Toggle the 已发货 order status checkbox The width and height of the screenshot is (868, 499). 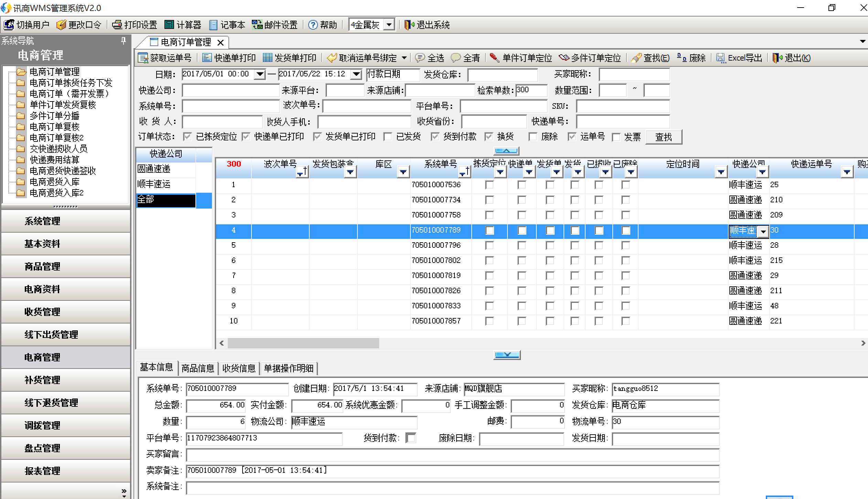tap(388, 136)
